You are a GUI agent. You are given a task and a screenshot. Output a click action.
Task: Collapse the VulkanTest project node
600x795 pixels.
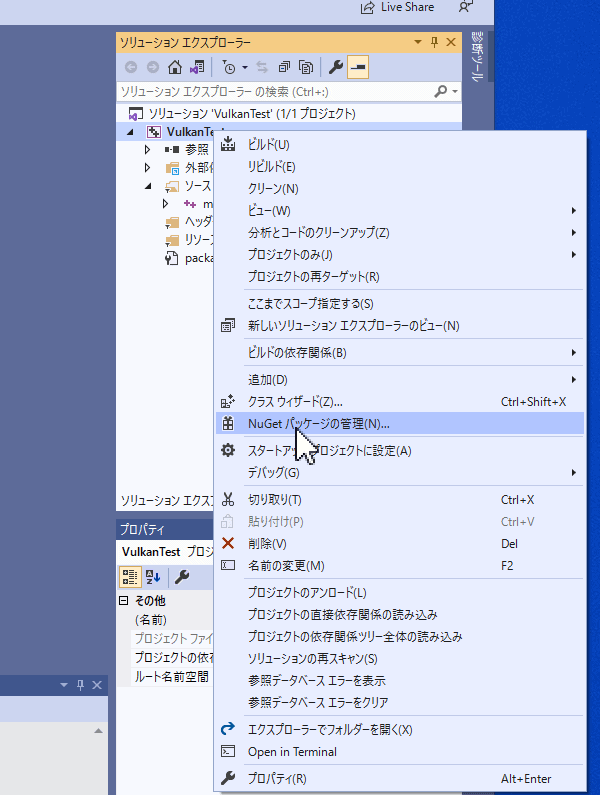click(130, 132)
